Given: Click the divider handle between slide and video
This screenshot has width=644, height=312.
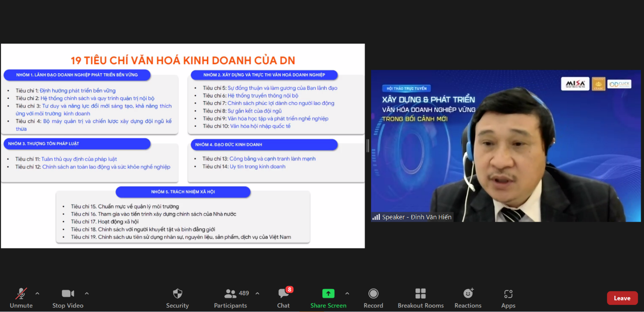Looking at the screenshot, I should (368, 146).
